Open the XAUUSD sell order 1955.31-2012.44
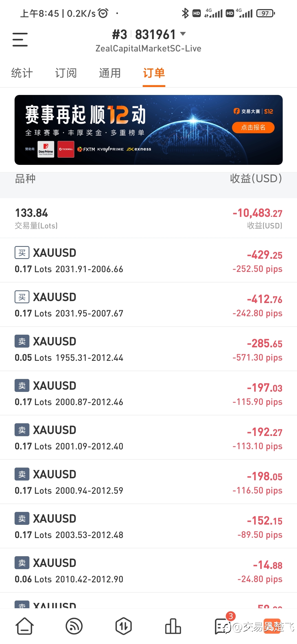Viewport: 297px width, 644px height. tap(148, 349)
